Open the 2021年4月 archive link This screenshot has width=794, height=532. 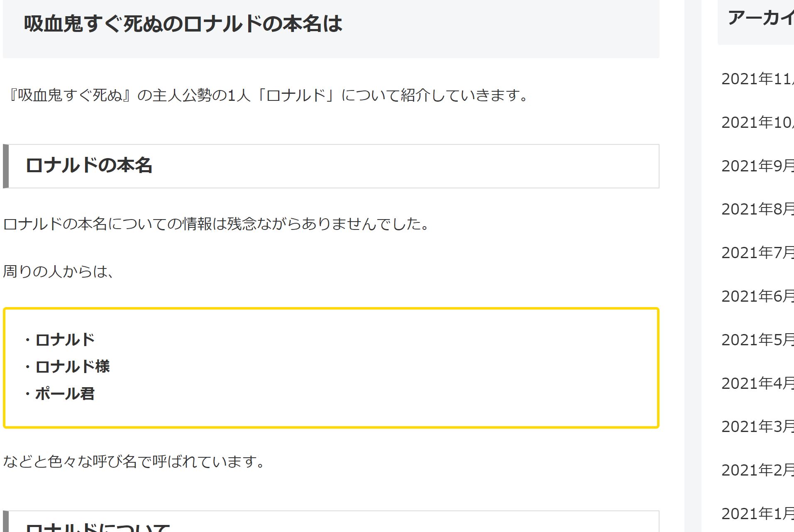pos(757,383)
